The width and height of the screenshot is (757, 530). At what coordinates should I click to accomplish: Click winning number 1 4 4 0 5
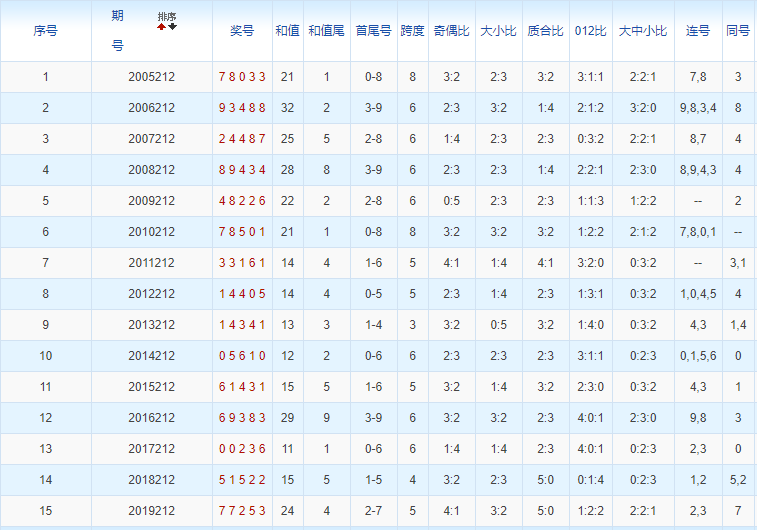coord(242,294)
